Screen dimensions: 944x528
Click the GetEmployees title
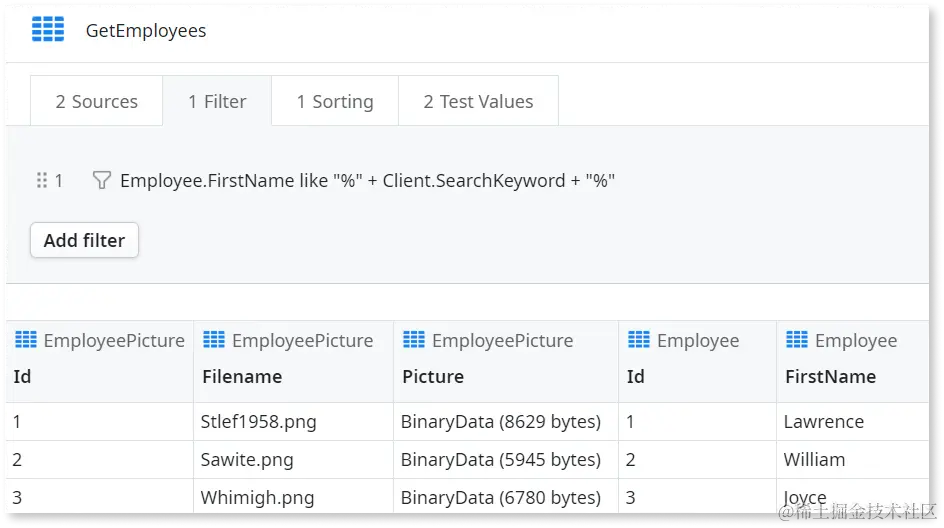146,31
